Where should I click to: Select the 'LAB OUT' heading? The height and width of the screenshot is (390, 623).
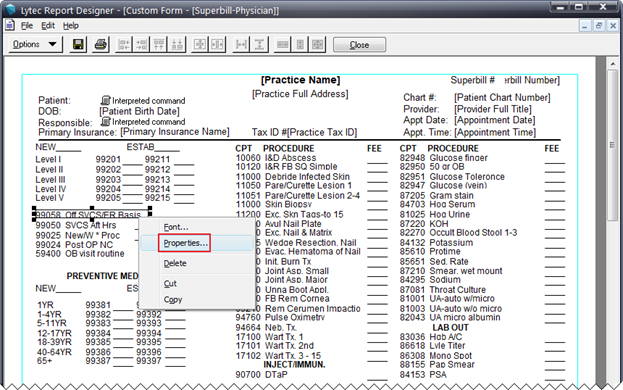[x=450, y=328]
